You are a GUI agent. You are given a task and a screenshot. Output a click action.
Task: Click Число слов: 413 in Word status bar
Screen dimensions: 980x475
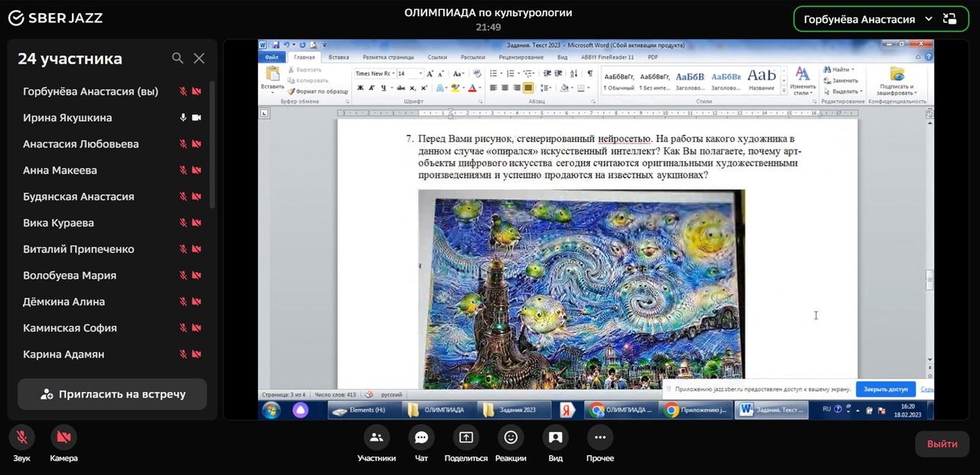[x=335, y=395]
